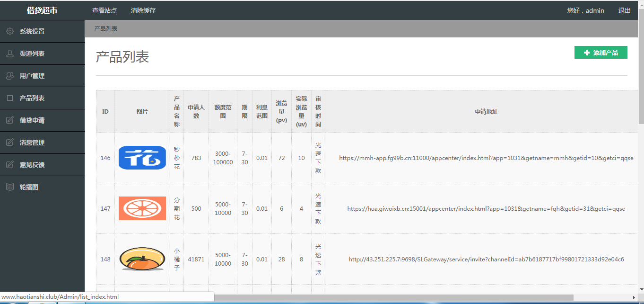
Task: Click the mmh-app.fg99b.cn application URL
Action: [486, 158]
